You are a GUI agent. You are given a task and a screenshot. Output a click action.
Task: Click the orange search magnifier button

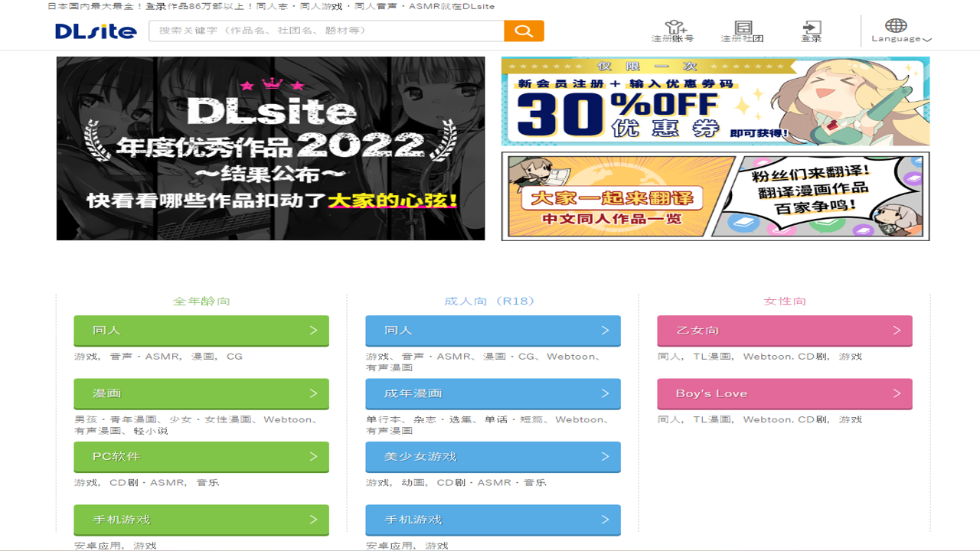(x=524, y=31)
